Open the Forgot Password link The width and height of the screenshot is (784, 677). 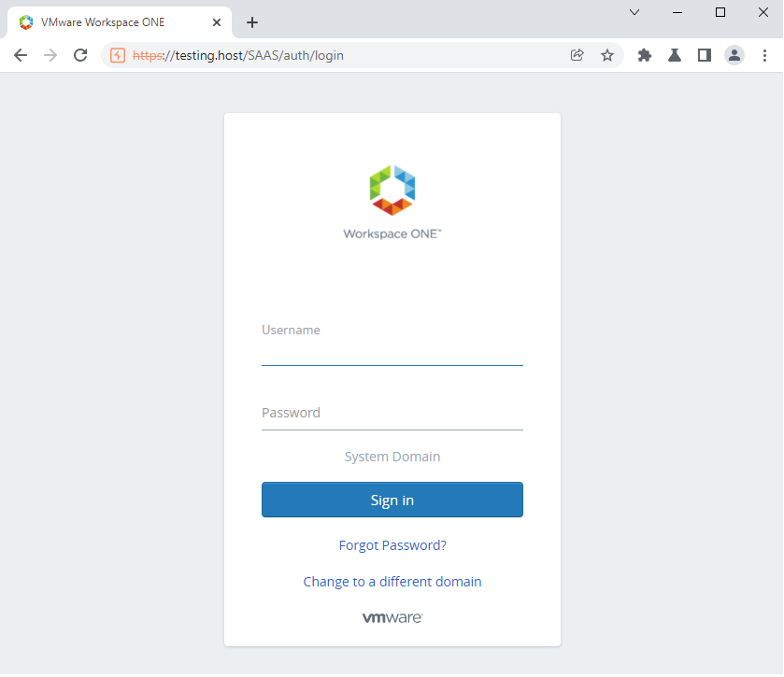coord(392,545)
